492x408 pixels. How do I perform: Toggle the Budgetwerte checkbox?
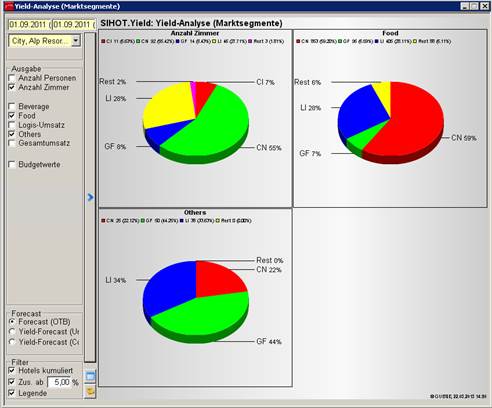coord(12,164)
